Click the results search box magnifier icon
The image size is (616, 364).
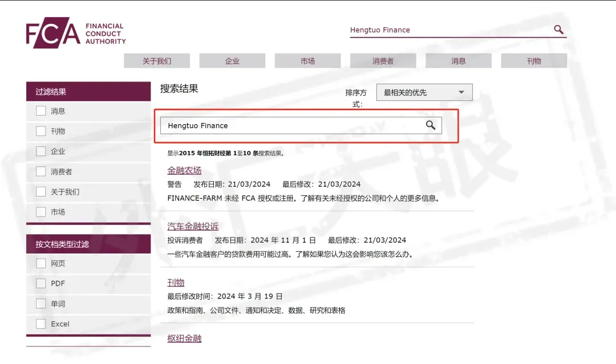[431, 125]
